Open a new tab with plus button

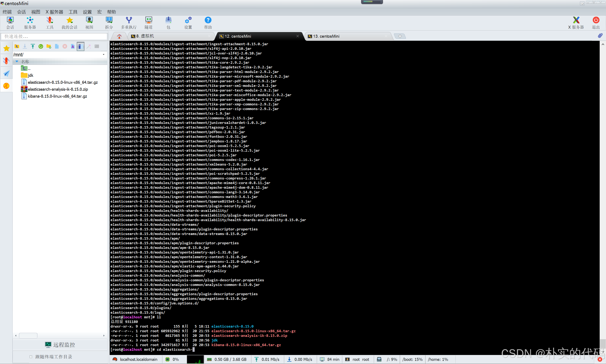pyautogui.click(x=400, y=36)
